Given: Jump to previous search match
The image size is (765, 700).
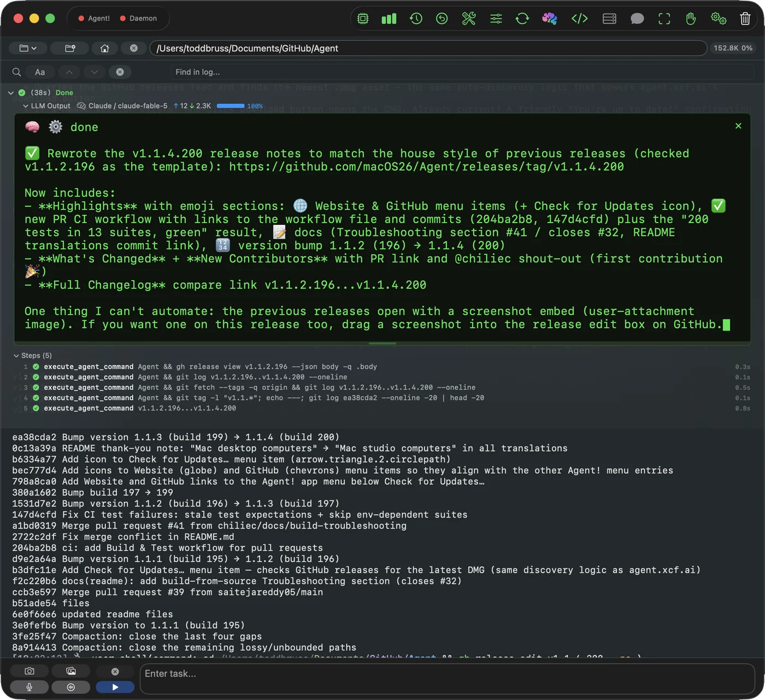Looking at the screenshot, I should point(69,72).
